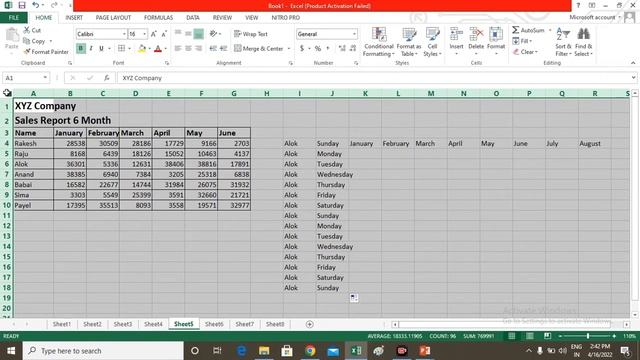The width and height of the screenshot is (640, 360).
Task: Switch to Page Layout view in status bar
Action: pyautogui.click(x=529, y=336)
